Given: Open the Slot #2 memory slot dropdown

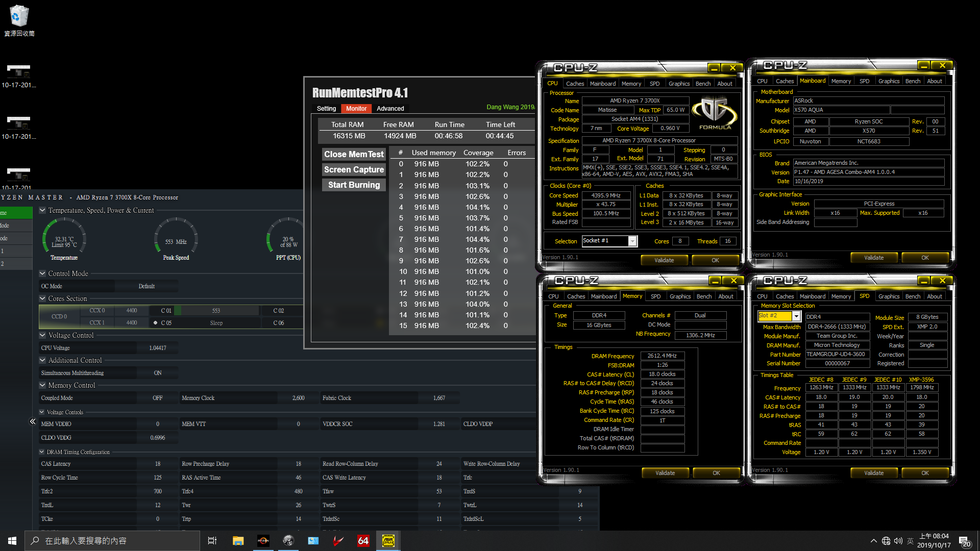Looking at the screenshot, I should coord(796,316).
